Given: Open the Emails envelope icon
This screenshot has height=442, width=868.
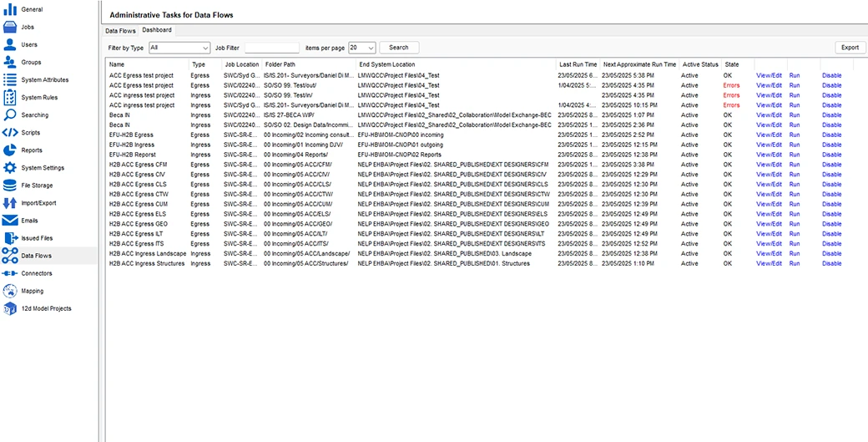Looking at the screenshot, I should pos(10,221).
